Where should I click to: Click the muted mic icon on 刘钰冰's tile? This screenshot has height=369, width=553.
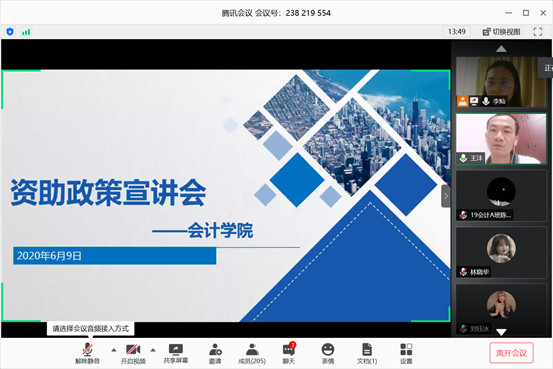pos(463,328)
